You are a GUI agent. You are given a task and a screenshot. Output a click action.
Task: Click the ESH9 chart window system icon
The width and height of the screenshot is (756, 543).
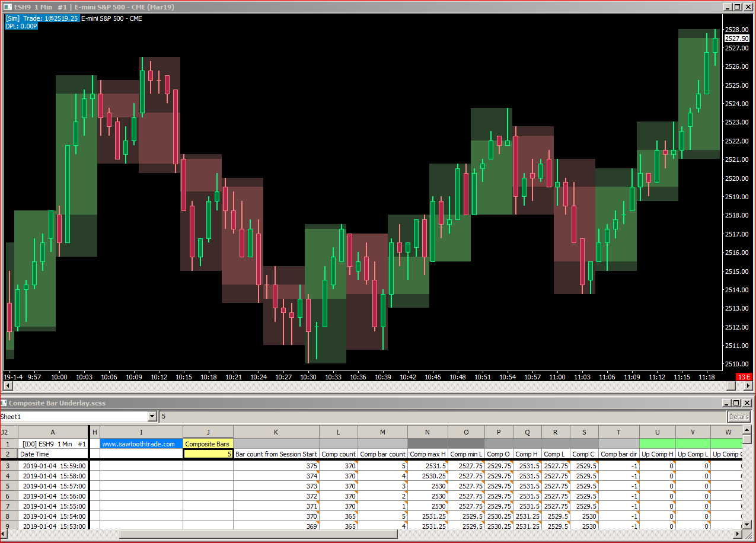(8, 7)
